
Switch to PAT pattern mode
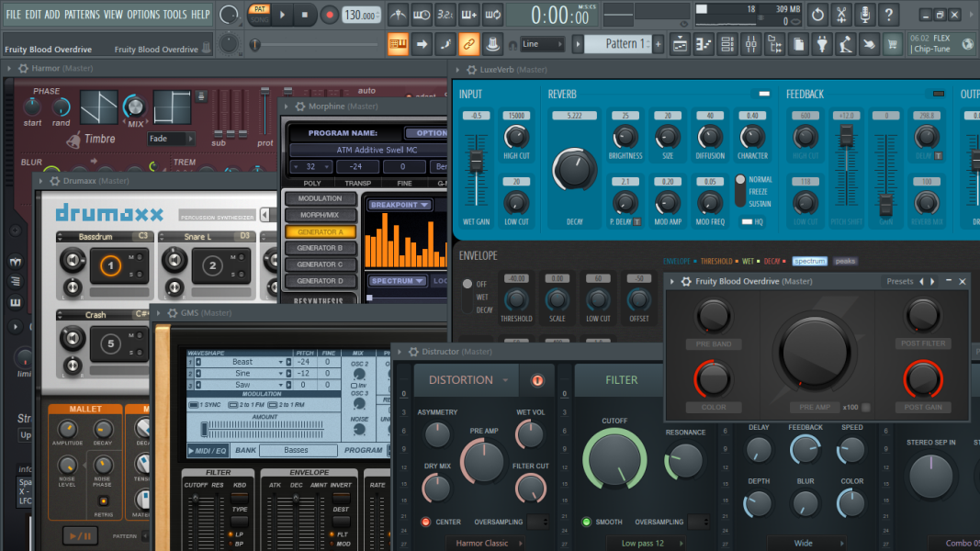click(x=259, y=9)
